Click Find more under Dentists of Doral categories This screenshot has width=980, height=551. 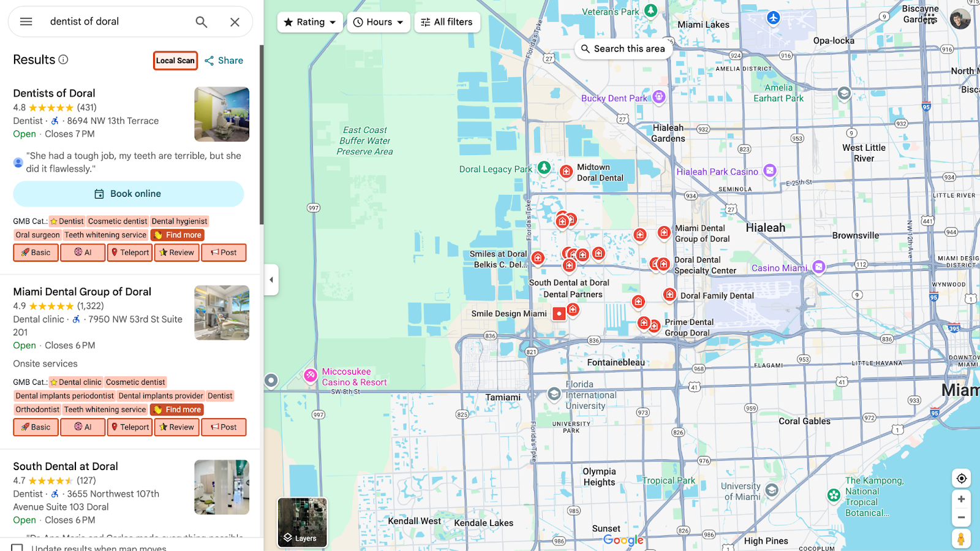pos(177,235)
